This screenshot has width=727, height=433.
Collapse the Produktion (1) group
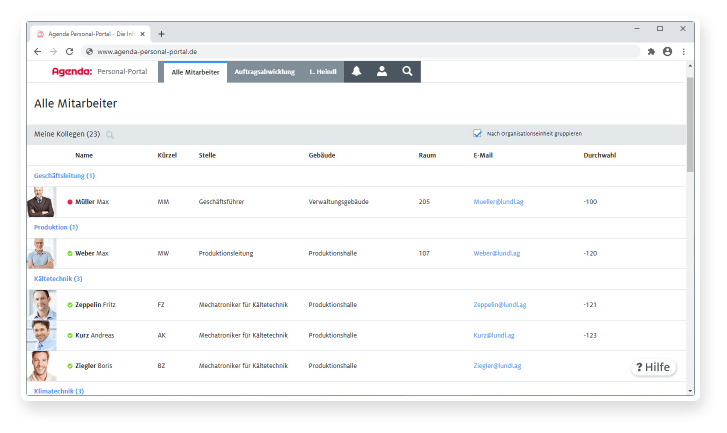(56, 227)
